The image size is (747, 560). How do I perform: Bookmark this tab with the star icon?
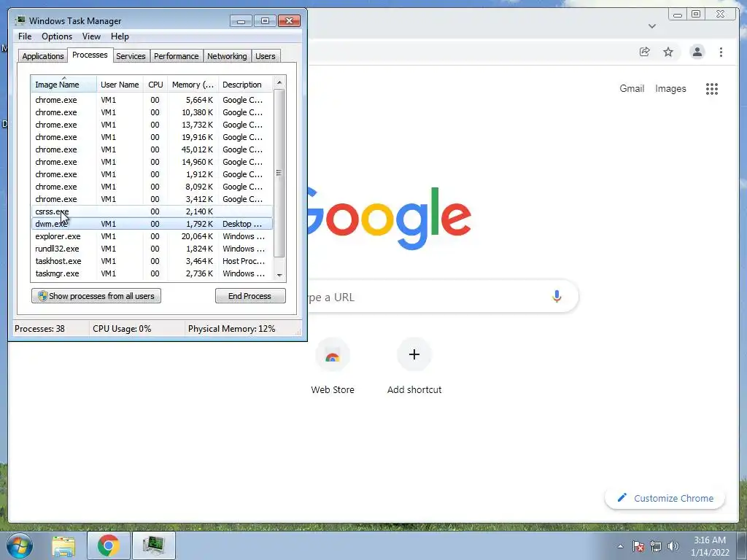point(668,52)
